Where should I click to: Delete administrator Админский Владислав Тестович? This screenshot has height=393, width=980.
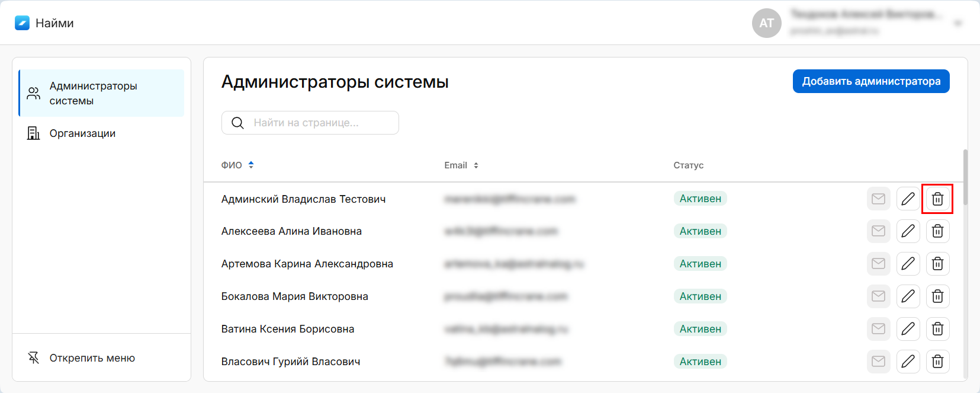[937, 199]
